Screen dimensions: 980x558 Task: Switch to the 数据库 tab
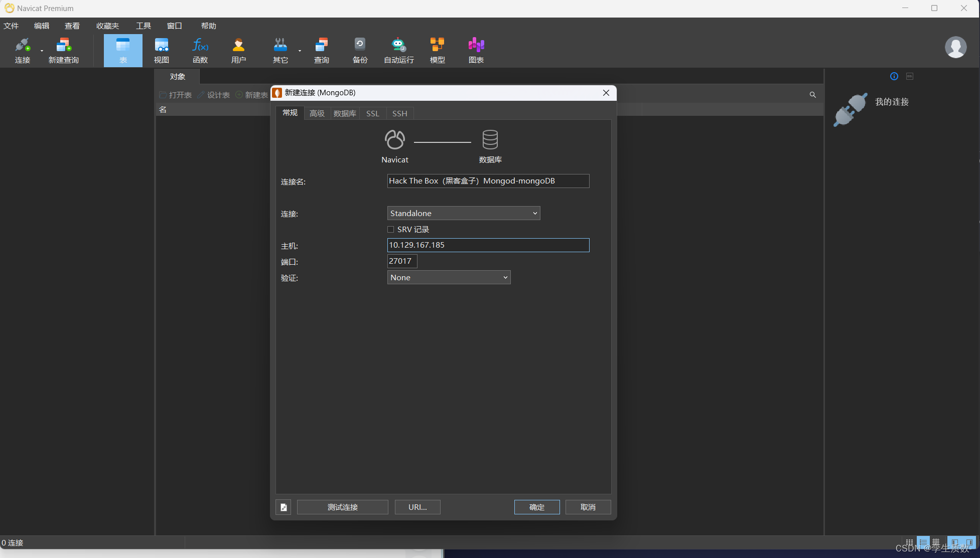click(345, 113)
